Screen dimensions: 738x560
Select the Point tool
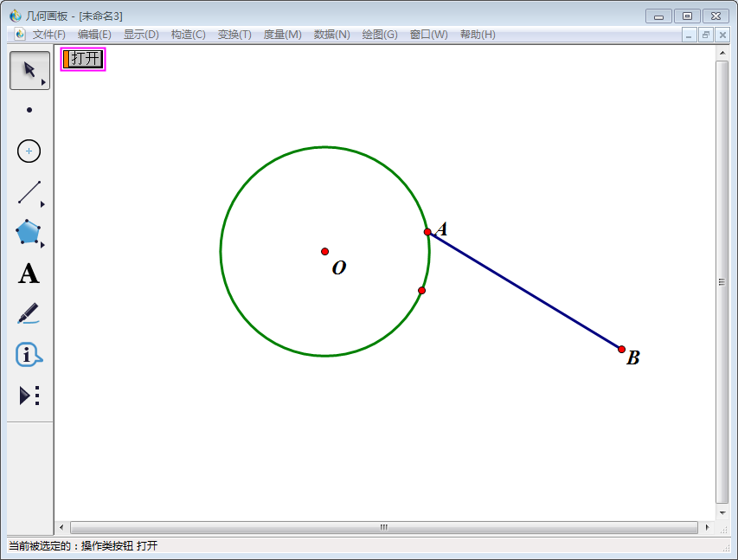[x=29, y=110]
